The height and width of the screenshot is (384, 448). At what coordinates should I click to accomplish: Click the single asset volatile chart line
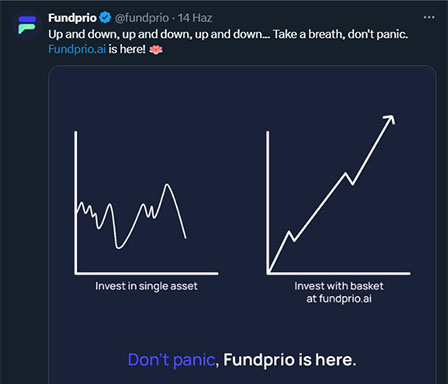[x=132, y=217]
